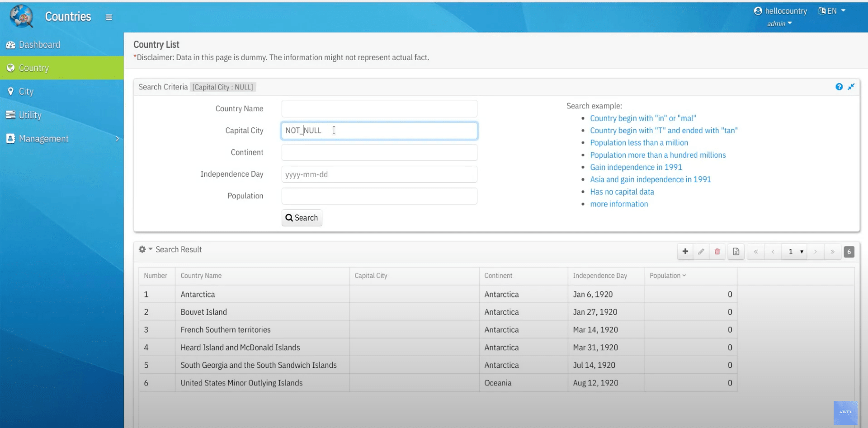This screenshot has height=428, width=868.
Task: Export results with the Excel file icon
Action: tap(736, 251)
